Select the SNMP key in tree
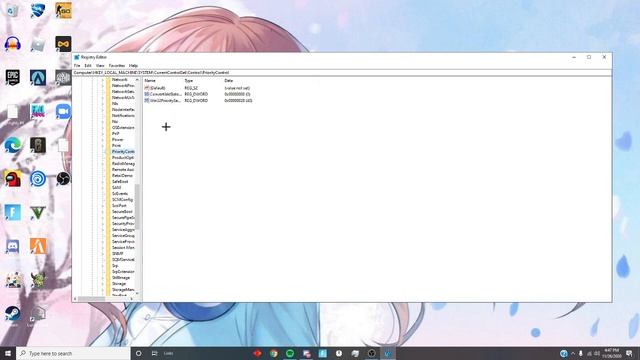The height and width of the screenshot is (360, 640). pyautogui.click(x=118, y=253)
